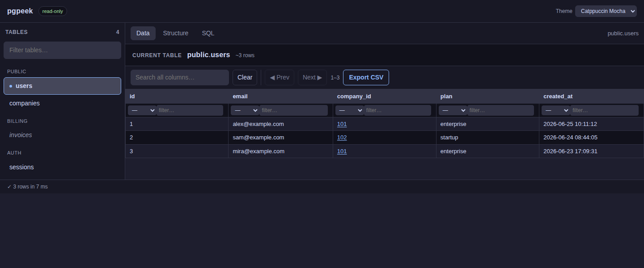Click the Clear button

pyautogui.click(x=245, y=77)
